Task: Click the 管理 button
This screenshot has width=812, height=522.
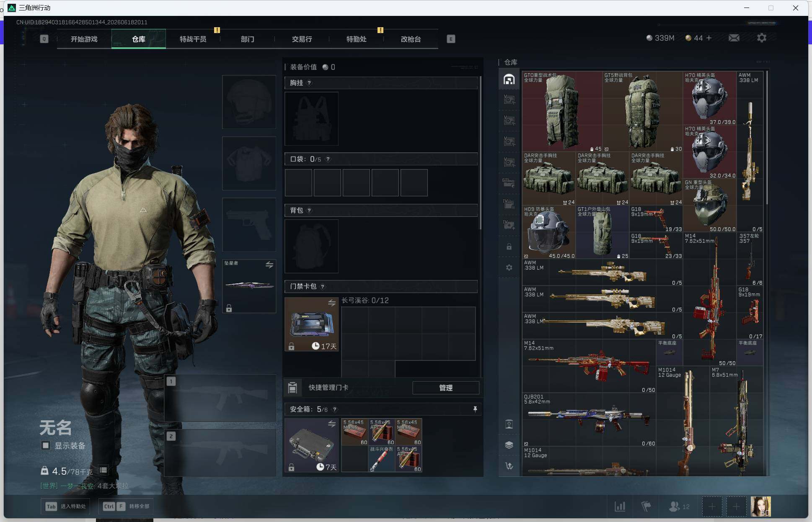Action: (446, 388)
